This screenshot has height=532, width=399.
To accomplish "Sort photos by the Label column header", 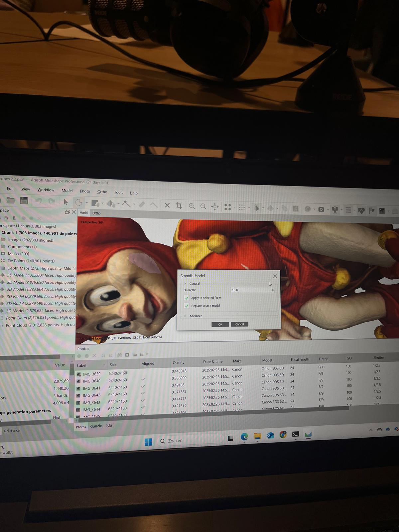I will tap(82, 365).
